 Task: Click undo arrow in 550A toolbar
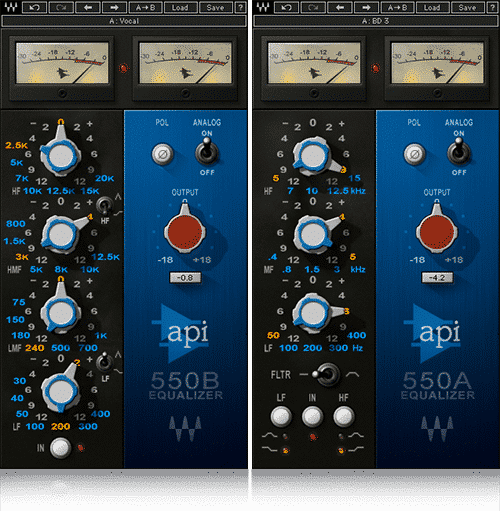click(286, 7)
